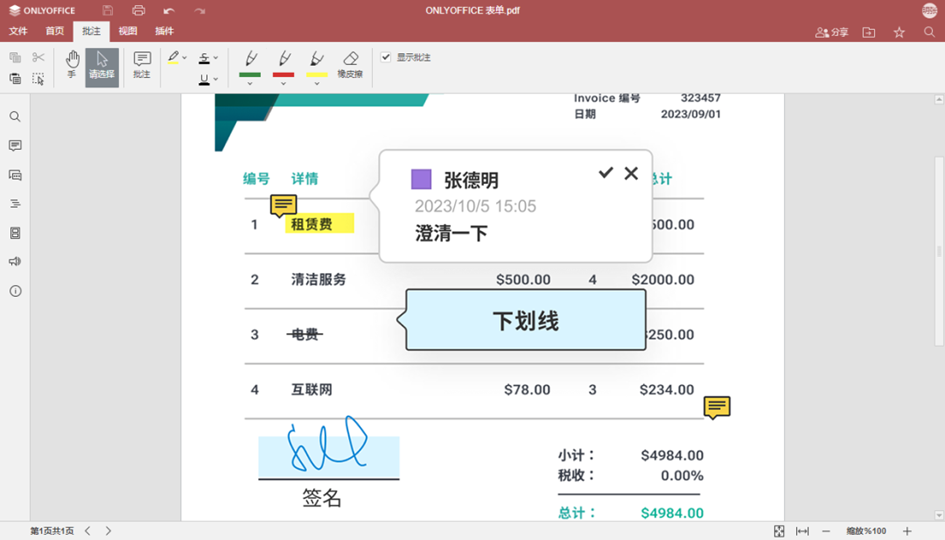Click the Print icon in title bar
The image size is (945, 540).
click(139, 10)
